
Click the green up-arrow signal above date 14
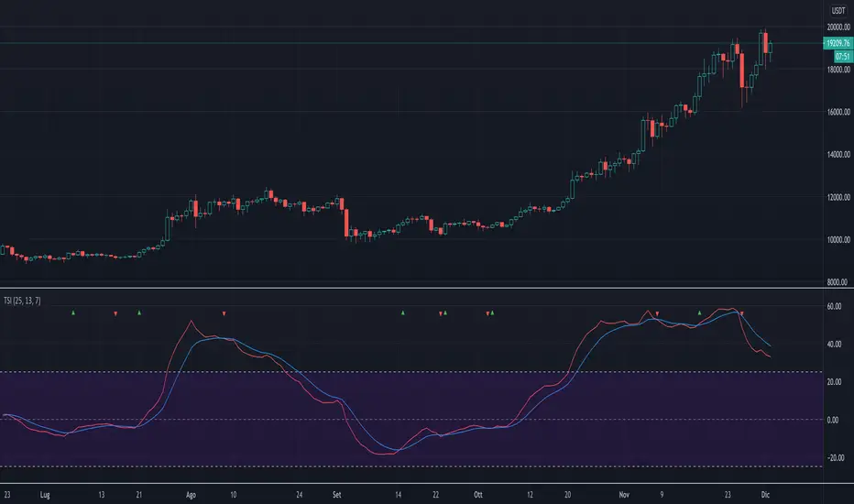tap(403, 312)
